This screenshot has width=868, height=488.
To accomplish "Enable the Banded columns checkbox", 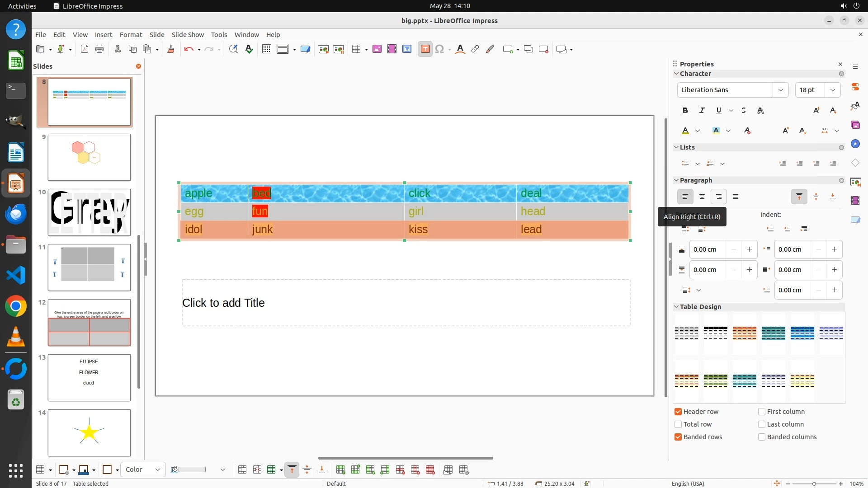I will click(x=762, y=437).
